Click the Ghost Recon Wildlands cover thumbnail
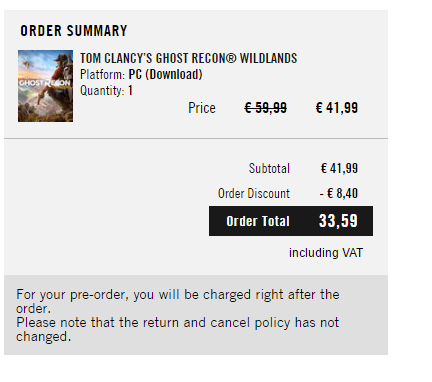This screenshot has height=382, width=432. point(45,86)
